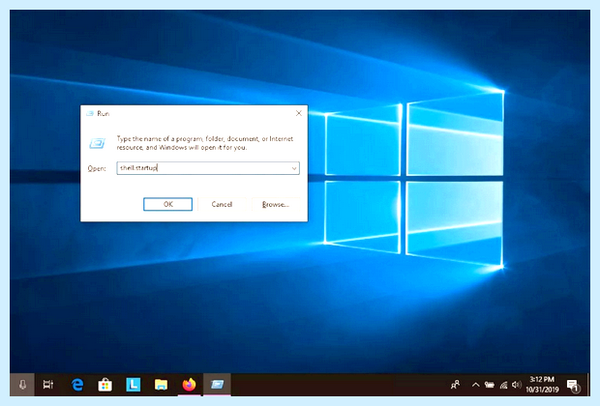Open the blue L app on the taskbar

[x=133, y=385]
